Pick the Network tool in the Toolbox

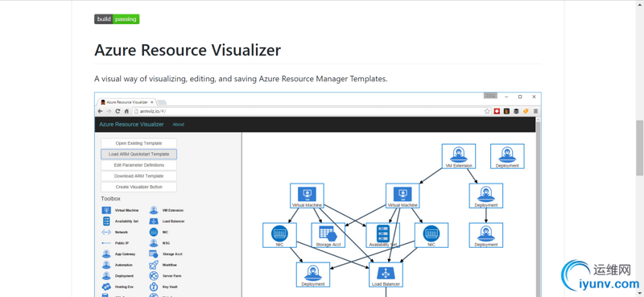114,232
